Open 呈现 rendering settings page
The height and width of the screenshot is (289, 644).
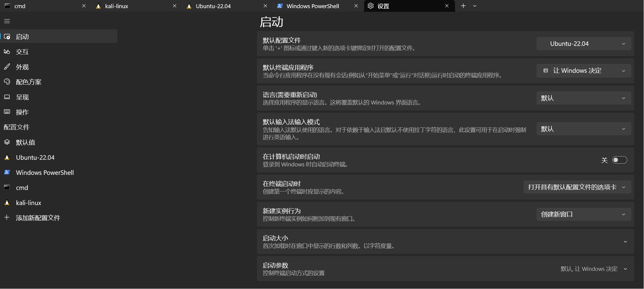pyautogui.click(x=59, y=97)
